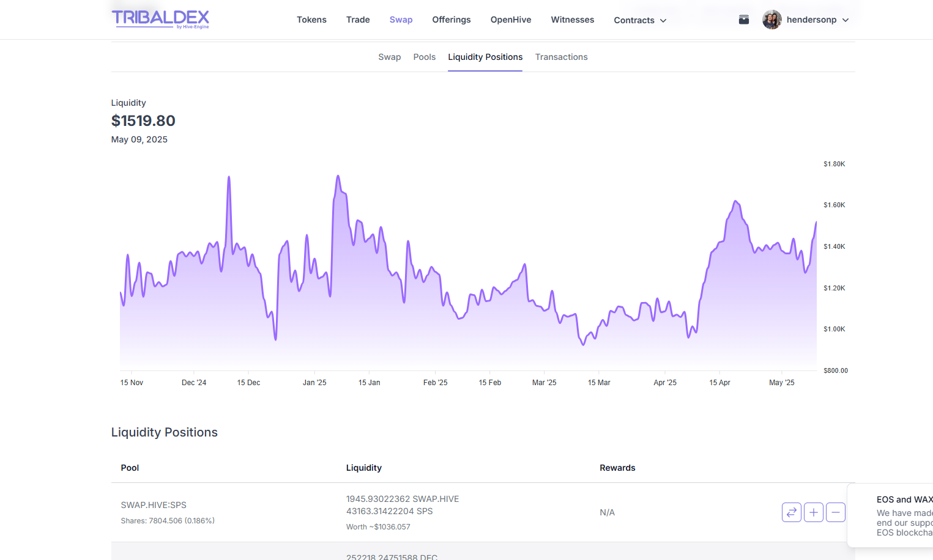
Task: Click the TribalDex logo
Action: pos(160,19)
